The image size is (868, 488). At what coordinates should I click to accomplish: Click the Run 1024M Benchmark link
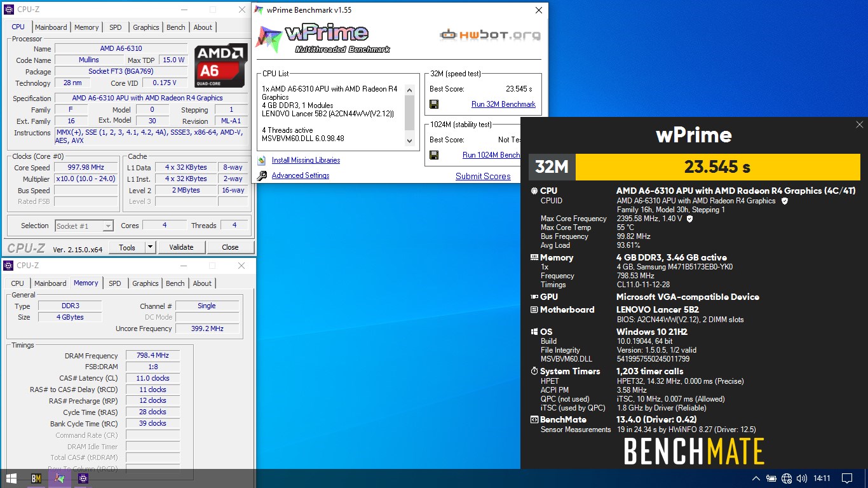(492, 155)
